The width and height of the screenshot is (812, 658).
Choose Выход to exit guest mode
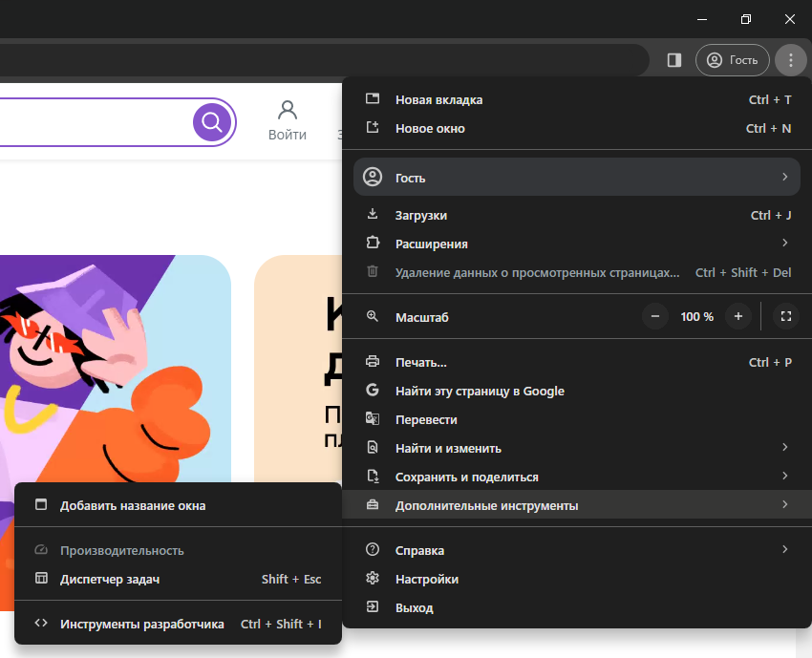click(x=577, y=607)
